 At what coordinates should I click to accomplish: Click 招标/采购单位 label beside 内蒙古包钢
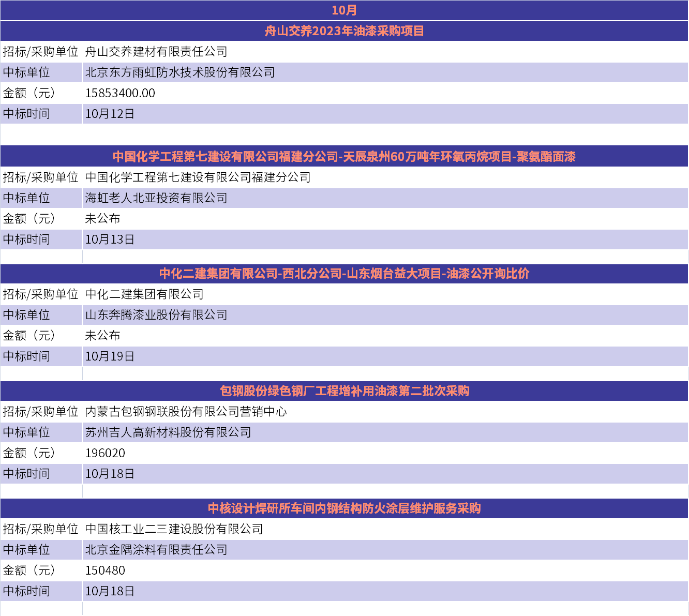point(40,412)
